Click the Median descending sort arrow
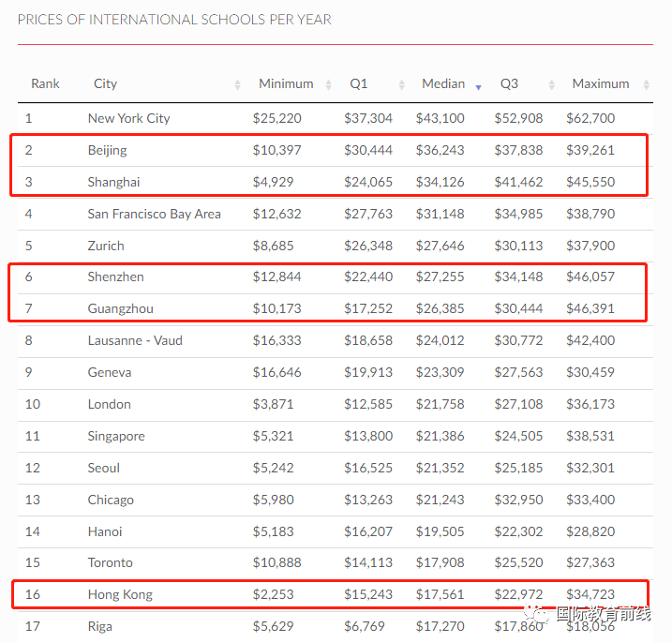The image size is (672, 643). pos(478,87)
